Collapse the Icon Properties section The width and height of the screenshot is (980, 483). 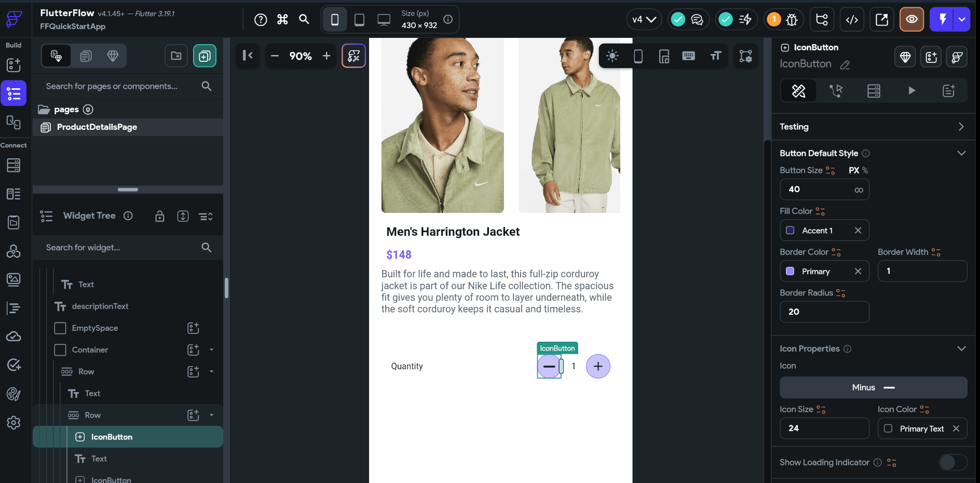961,348
